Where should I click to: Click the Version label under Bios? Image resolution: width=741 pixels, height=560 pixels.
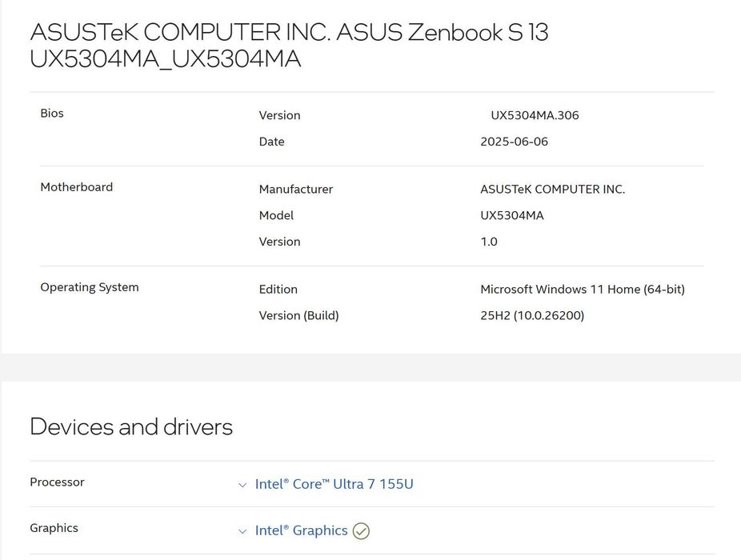(280, 115)
